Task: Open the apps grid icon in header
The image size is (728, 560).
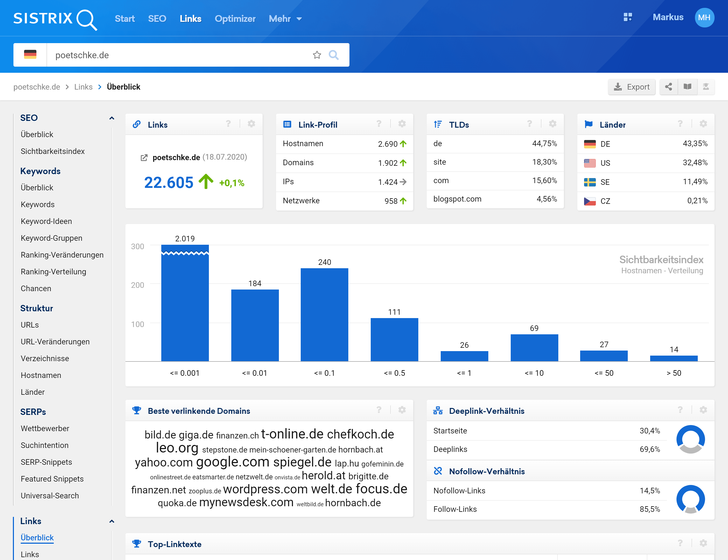Action: click(x=628, y=17)
